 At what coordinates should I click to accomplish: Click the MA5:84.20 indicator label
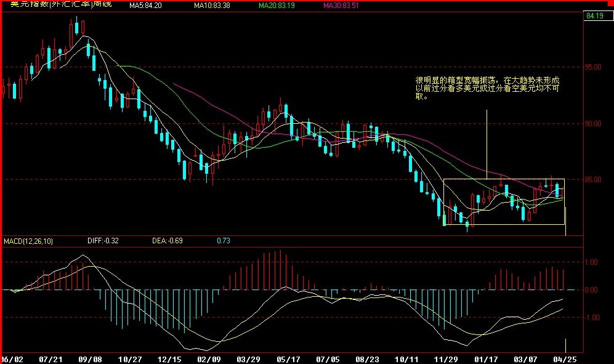pyautogui.click(x=145, y=6)
